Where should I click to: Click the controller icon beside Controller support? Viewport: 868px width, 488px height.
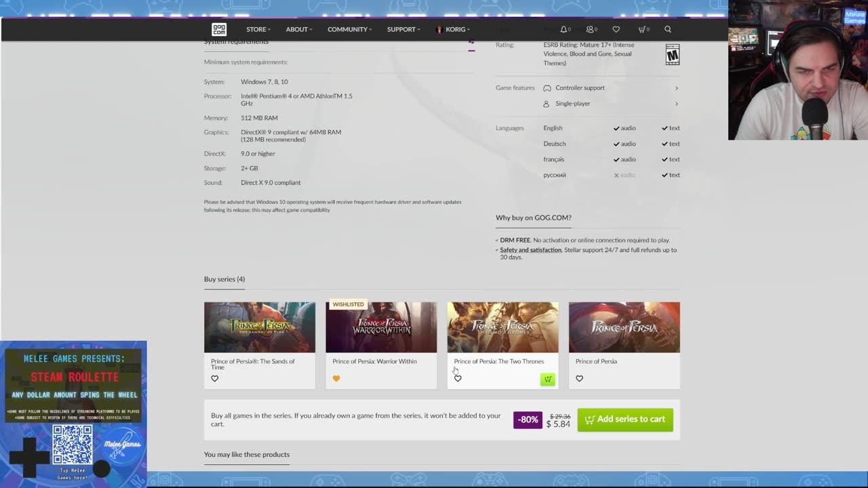(x=547, y=88)
